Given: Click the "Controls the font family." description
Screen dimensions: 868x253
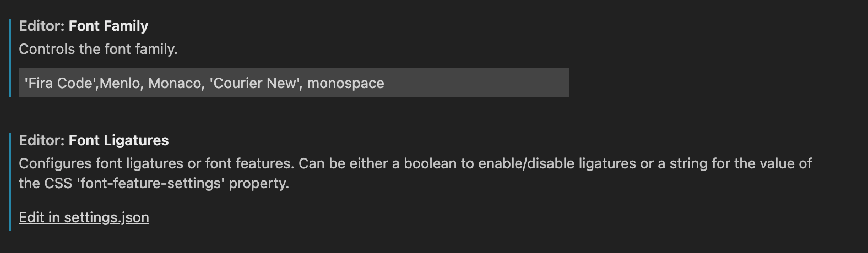Looking at the screenshot, I should pyautogui.click(x=98, y=49).
